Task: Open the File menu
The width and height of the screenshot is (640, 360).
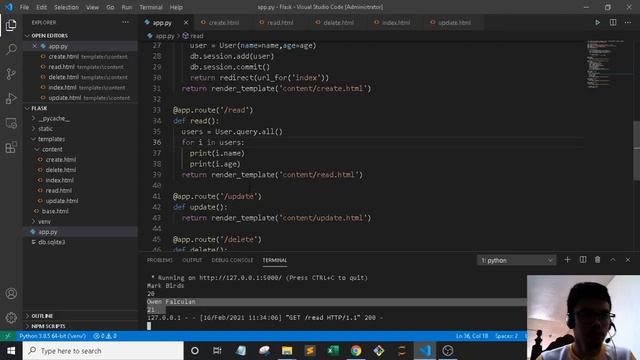Action: (x=24, y=7)
